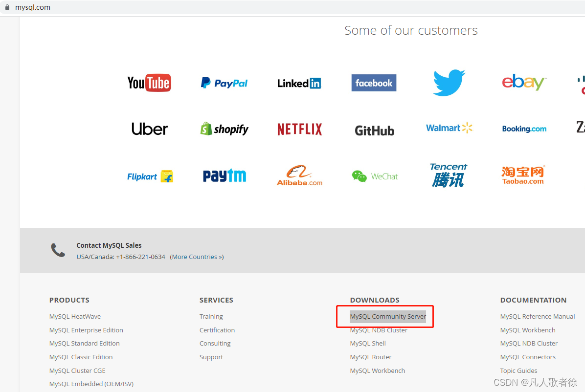Open MySQL Community Server download link
585x392 pixels.
388,316
